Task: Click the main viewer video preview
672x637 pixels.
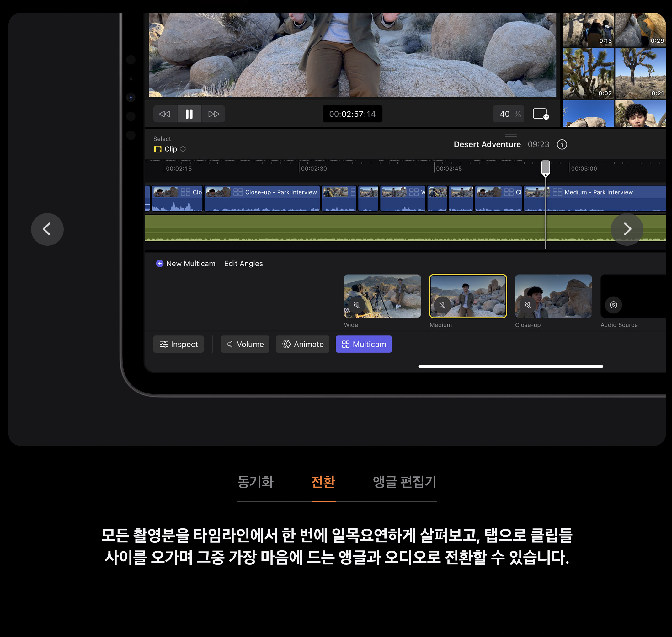Action: point(352,55)
